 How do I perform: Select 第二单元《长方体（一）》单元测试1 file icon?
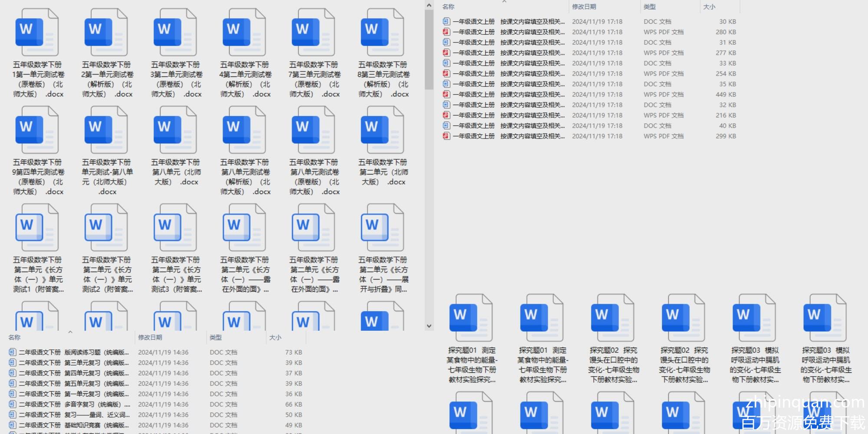[37, 228]
